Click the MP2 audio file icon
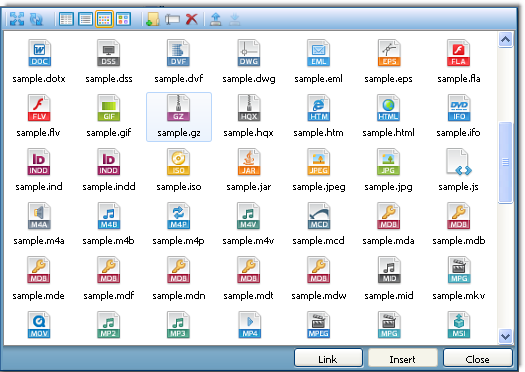Image resolution: width=525 pixels, height=372 pixels. (109, 325)
